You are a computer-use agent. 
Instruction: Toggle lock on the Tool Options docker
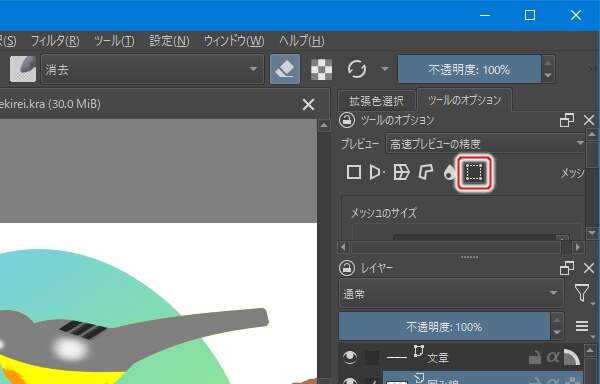click(347, 120)
